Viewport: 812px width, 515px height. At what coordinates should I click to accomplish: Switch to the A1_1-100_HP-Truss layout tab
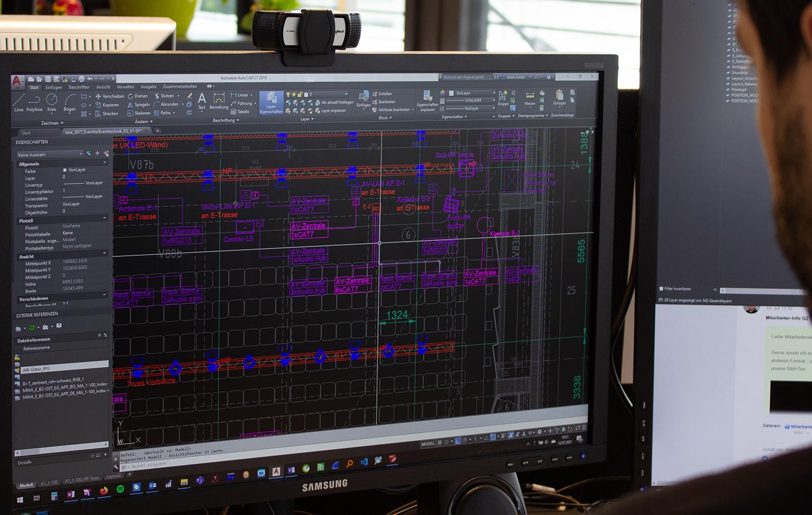(82, 479)
